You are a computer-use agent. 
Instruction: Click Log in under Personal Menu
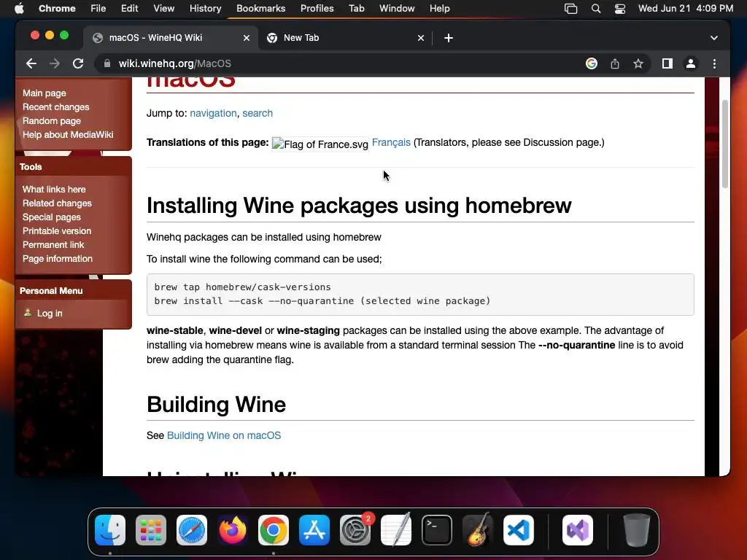tap(50, 314)
